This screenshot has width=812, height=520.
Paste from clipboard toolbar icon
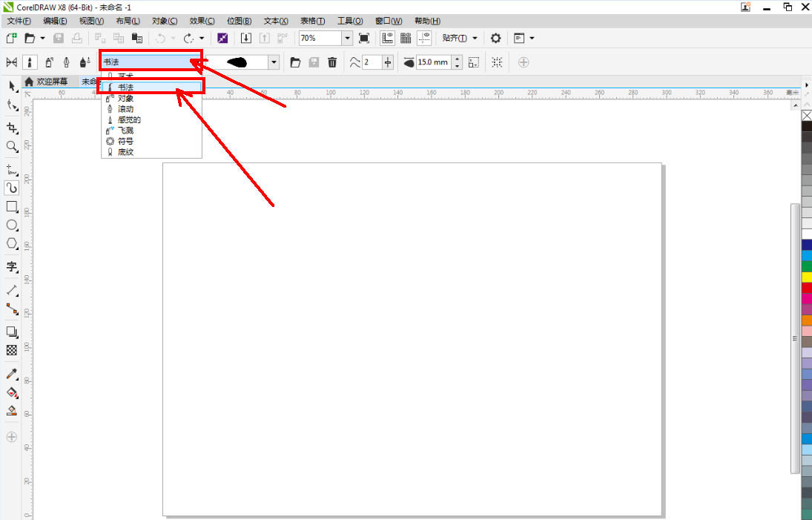coord(136,38)
